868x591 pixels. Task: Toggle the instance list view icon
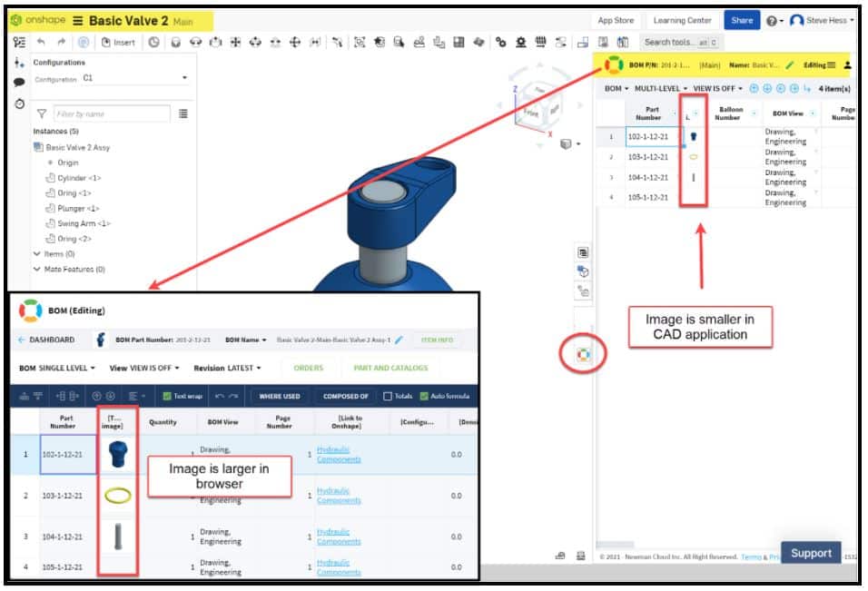pos(183,113)
